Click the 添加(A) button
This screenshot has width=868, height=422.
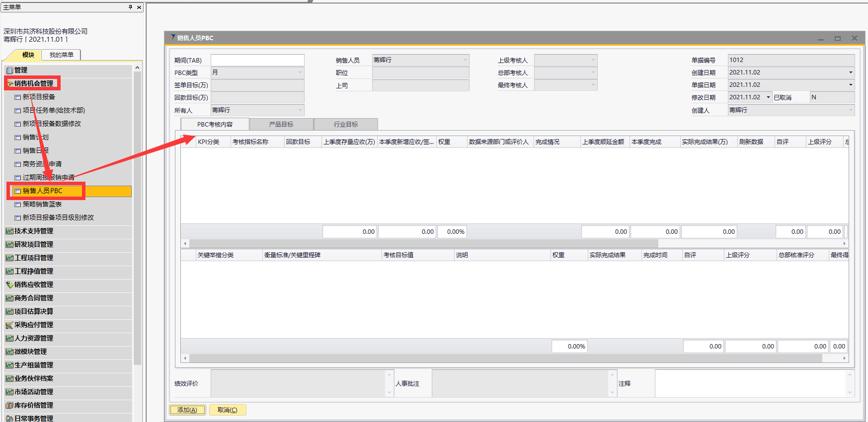[187, 410]
